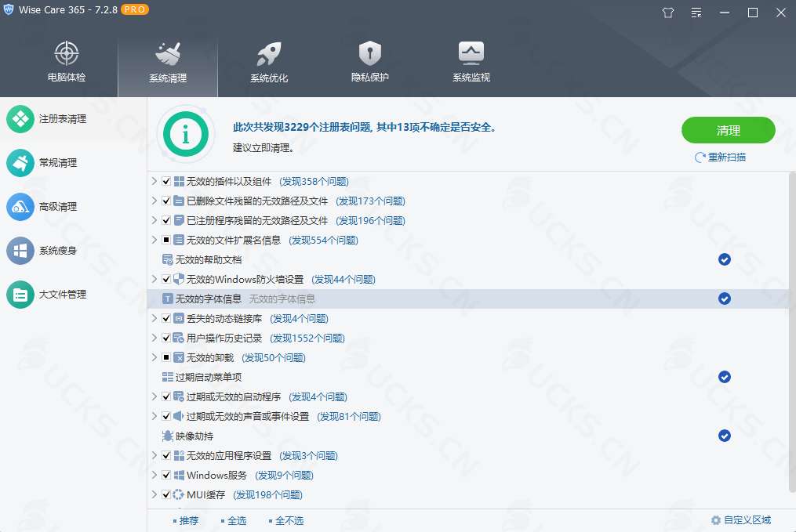Click the green 清理 button
This screenshot has height=532, width=796.
point(729,130)
